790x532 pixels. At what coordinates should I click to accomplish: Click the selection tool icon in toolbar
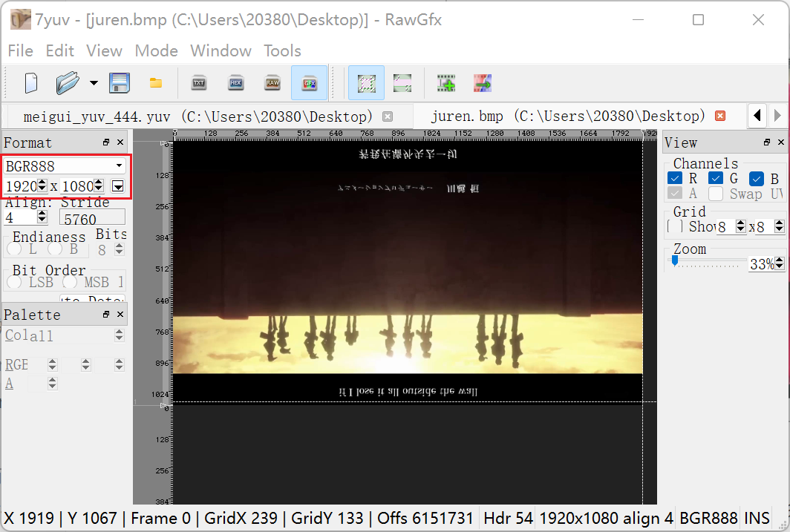(365, 83)
